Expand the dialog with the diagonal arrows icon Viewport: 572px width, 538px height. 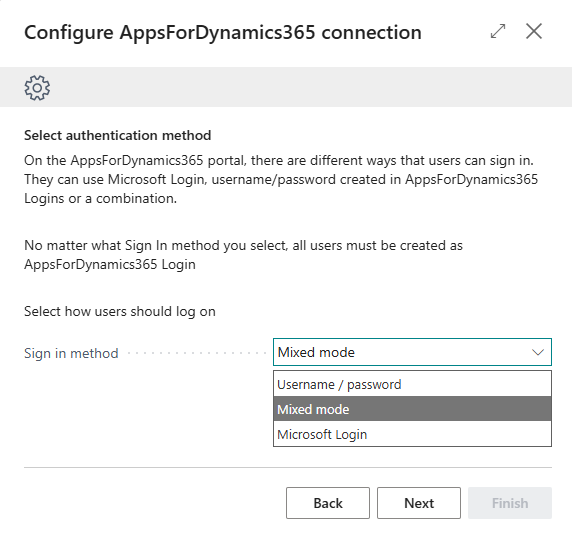pyautogui.click(x=498, y=31)
